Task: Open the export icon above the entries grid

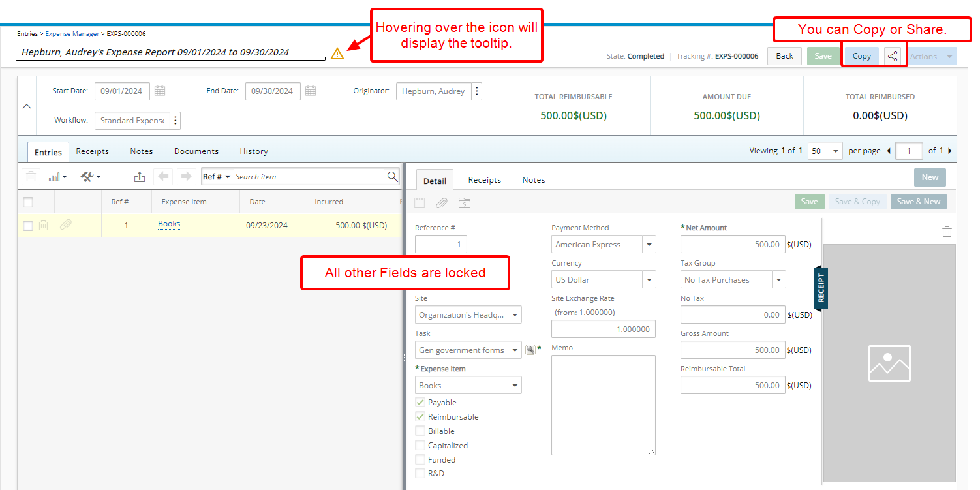Action: tap(140, 176)
